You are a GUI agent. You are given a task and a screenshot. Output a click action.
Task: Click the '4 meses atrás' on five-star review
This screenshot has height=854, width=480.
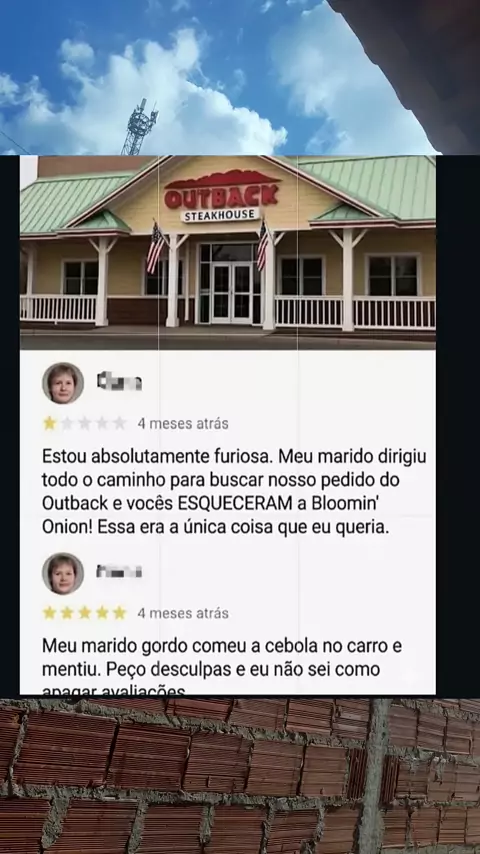tap(183, 613)
